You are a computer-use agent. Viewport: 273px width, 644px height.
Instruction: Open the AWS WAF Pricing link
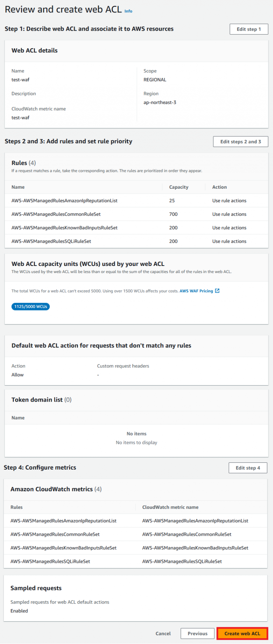196,291
